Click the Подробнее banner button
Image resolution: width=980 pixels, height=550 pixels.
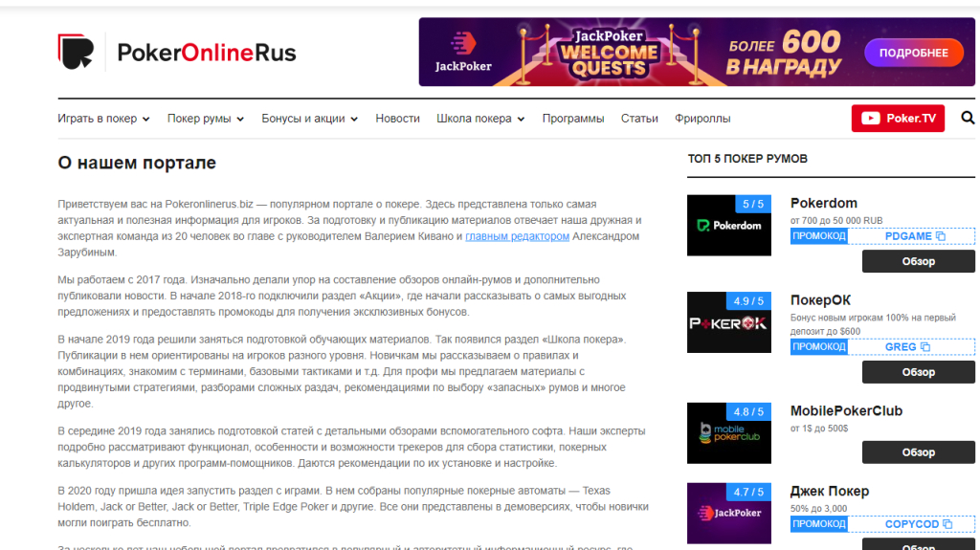tap(913, 54)
